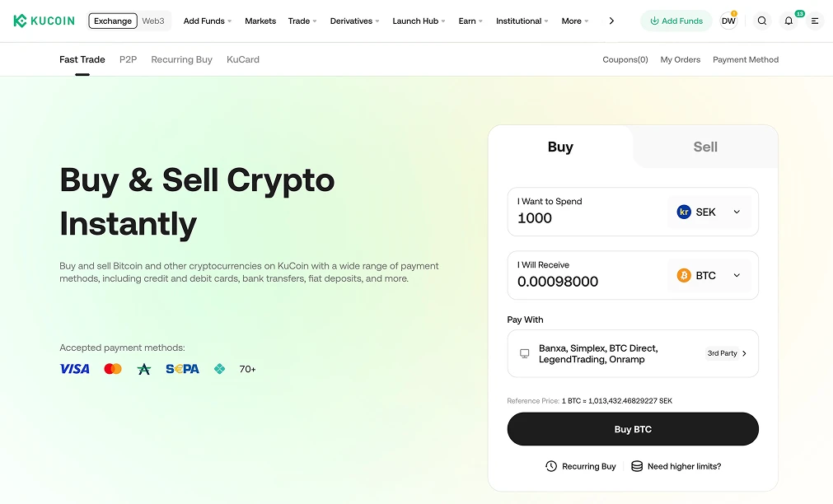
Task: Open Need higher limits link
Action: pos(683,466)
